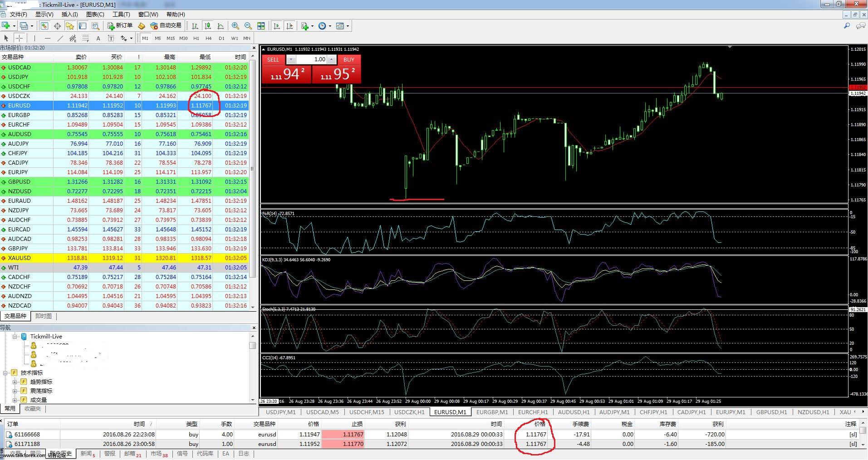
Task: Collapse the Tickmill-Live tree node
Action: pos(15,337)
